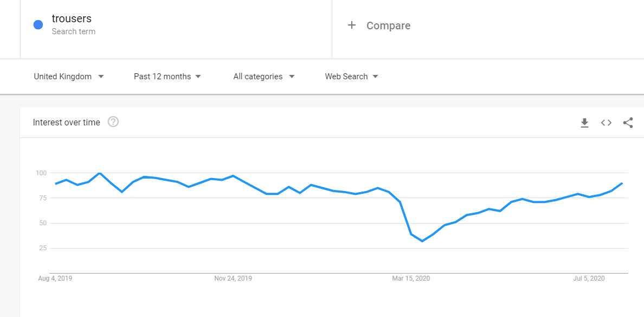
Task: Click the plus icon next to Compare
Action: (352, 26)
